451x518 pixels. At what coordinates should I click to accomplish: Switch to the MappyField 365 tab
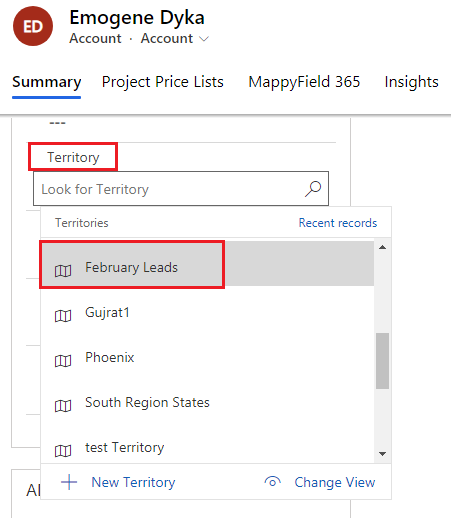(304, 82)
